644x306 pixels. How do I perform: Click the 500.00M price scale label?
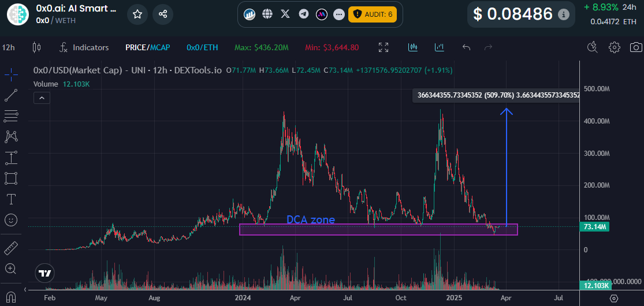[x=597, y=89]
